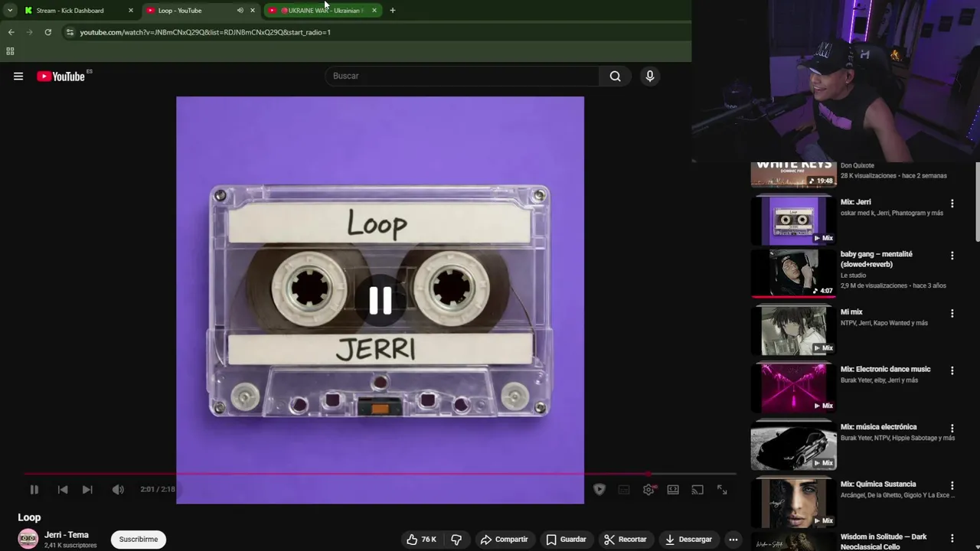Open options for Mix: música electrónica
Image resolution: width=980 pixels, height=551 pixels.
(952, 429)
